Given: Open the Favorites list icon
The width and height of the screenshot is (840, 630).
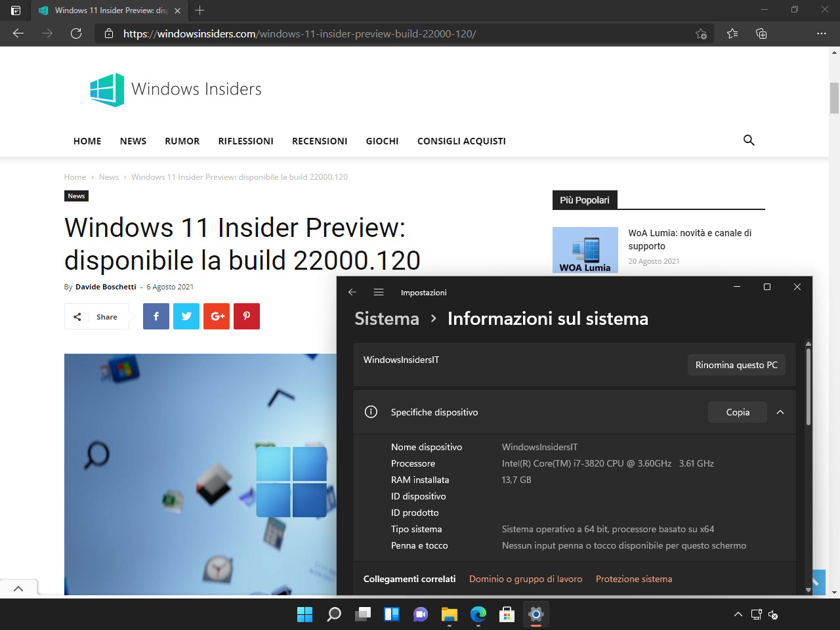Looking at the screenshot, I should point(732,33).
